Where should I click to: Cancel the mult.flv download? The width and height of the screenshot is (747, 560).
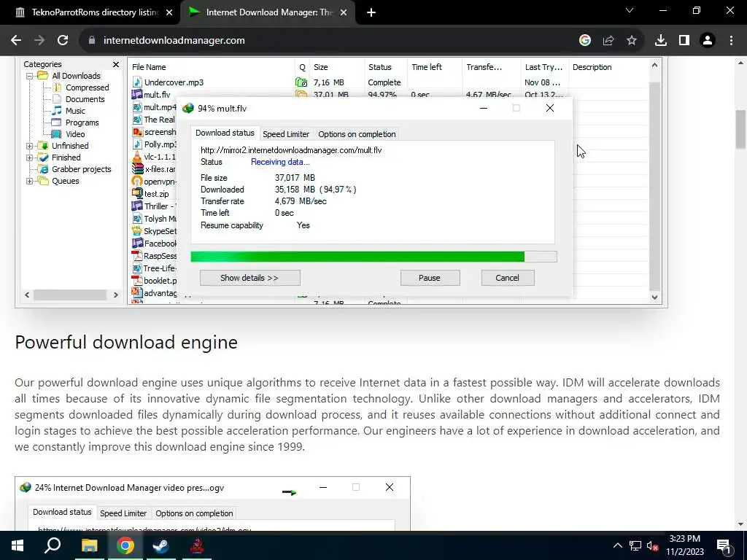pyautogui.click(x=508, y=278)
